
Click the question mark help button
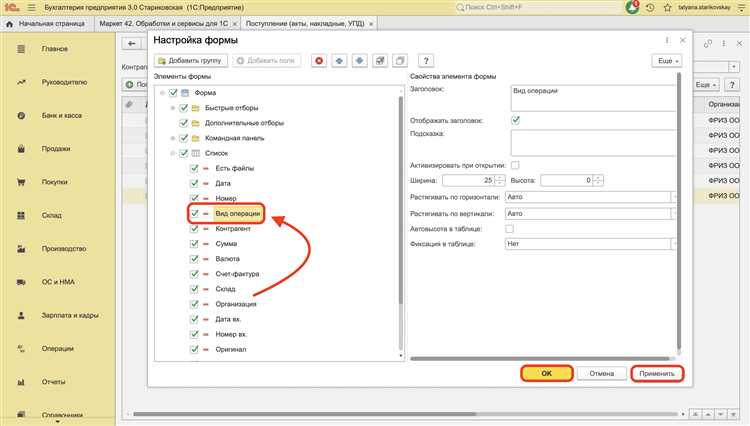427,61
